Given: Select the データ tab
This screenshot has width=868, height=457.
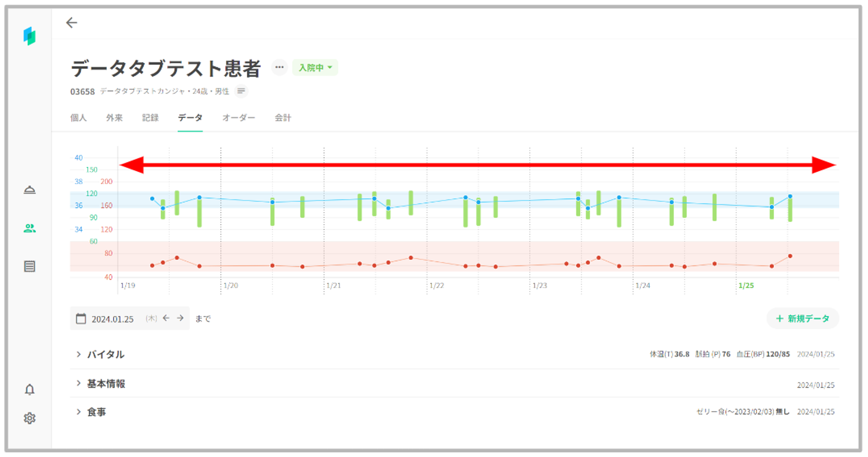Looking at the screenshot, I should [190, 118].
